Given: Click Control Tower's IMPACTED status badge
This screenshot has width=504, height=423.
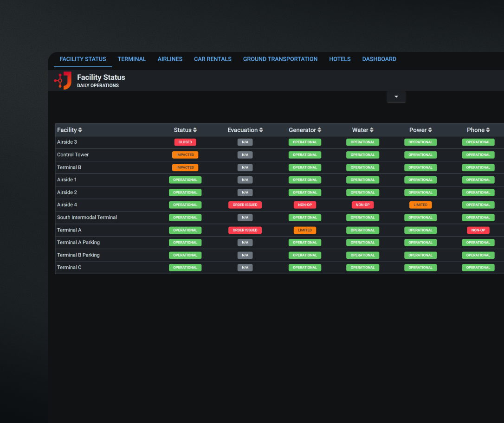Looking at the screenshot, I should pyautogui.click(x=185, y=155).
